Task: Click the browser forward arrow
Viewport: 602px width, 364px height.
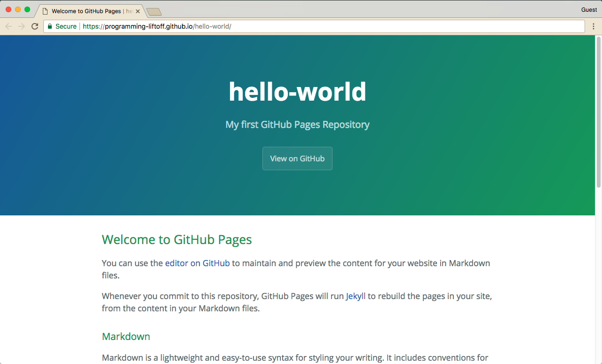Action: click(22, 26)
